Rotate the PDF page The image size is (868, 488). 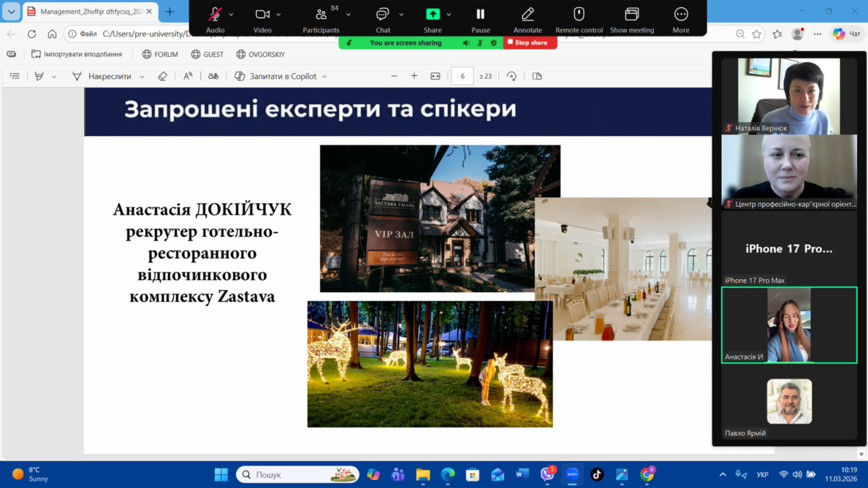511,76
